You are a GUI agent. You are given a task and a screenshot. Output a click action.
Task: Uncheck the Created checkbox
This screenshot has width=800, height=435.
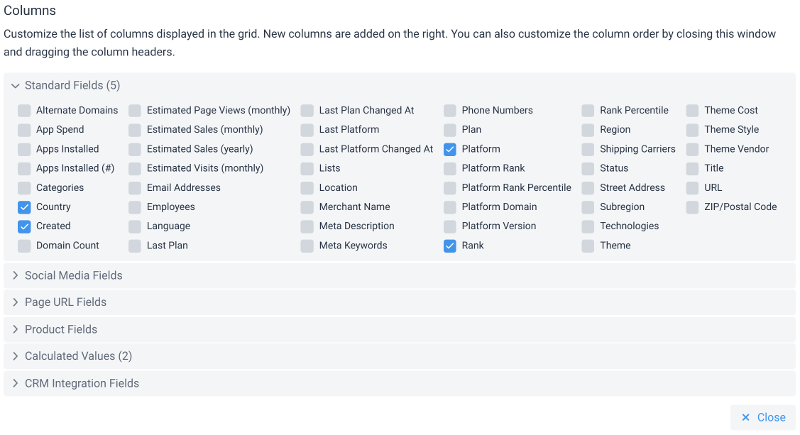tap(24, 226)
